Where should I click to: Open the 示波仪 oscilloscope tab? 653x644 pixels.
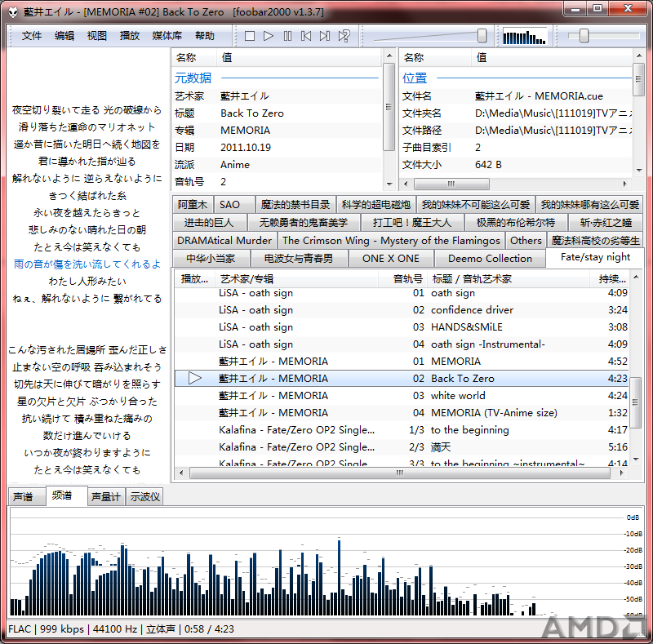144,496
